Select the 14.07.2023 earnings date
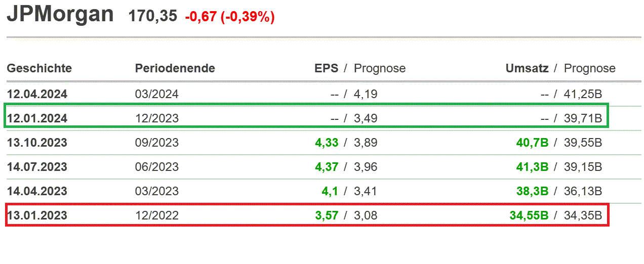 (37, 167)
